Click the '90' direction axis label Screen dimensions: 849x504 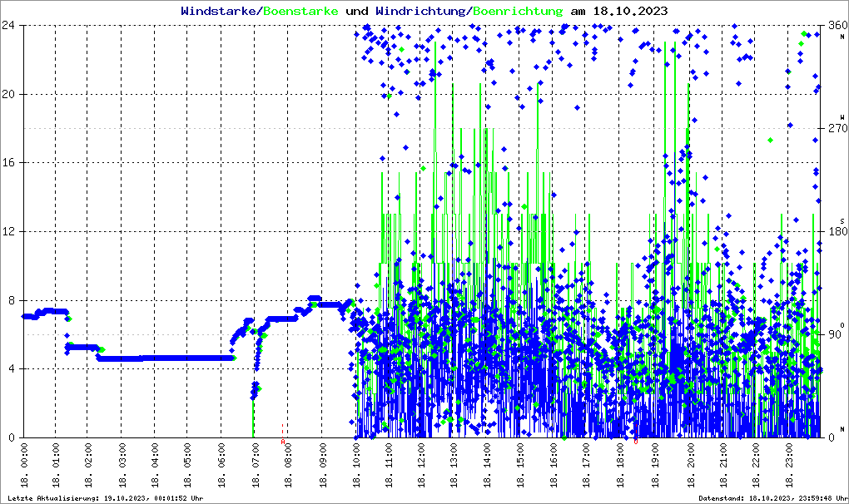835,334
